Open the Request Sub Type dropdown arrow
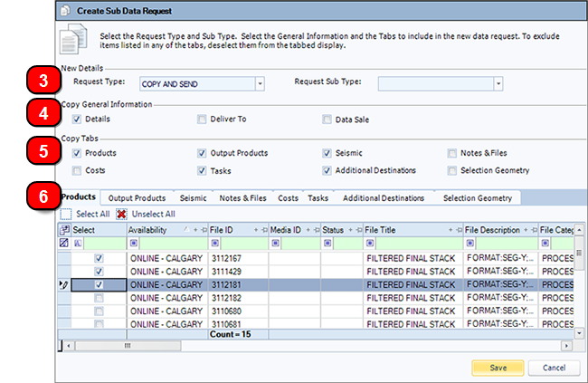The height and width of the screenshot is (383, 588). point(498,83)
